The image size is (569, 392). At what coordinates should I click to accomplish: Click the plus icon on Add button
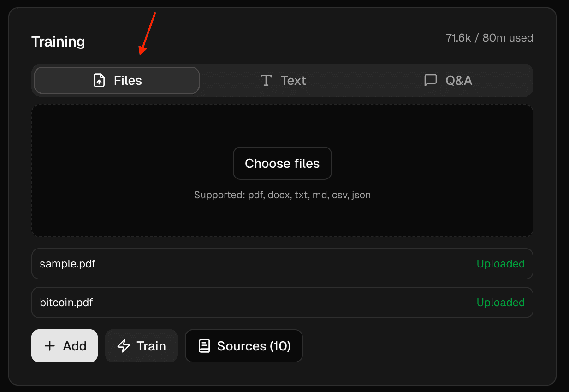50,346
